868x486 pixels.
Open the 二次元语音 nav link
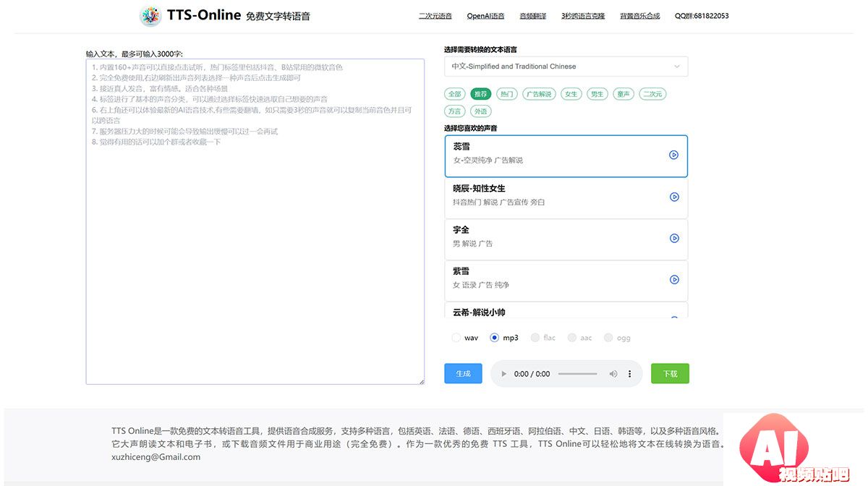pos(435,16)
